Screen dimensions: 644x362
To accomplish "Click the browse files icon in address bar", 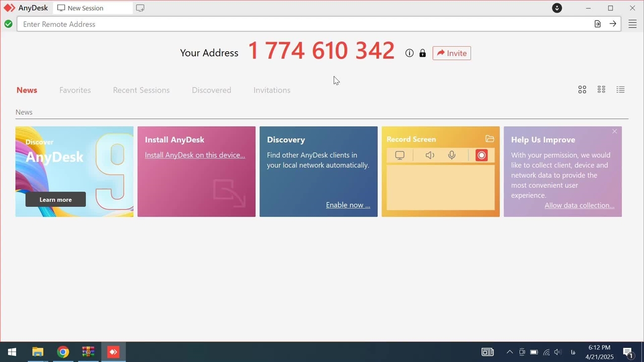I will click(x=597, y=24).
